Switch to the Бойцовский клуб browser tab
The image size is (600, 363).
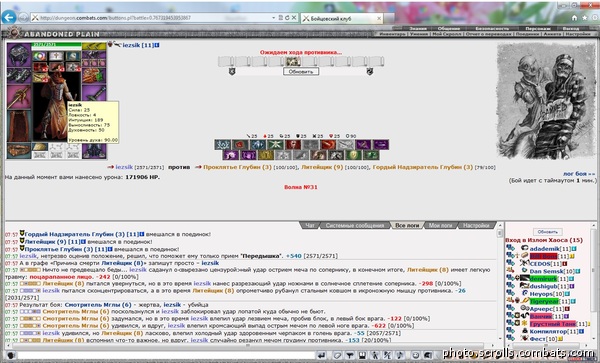pos(341,18)
